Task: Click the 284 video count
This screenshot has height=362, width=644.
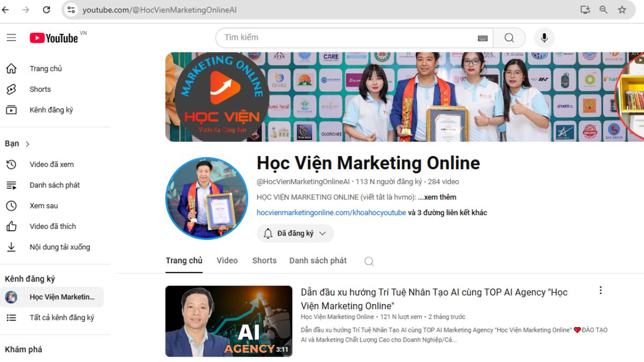Action: click(x=443, y=182)
